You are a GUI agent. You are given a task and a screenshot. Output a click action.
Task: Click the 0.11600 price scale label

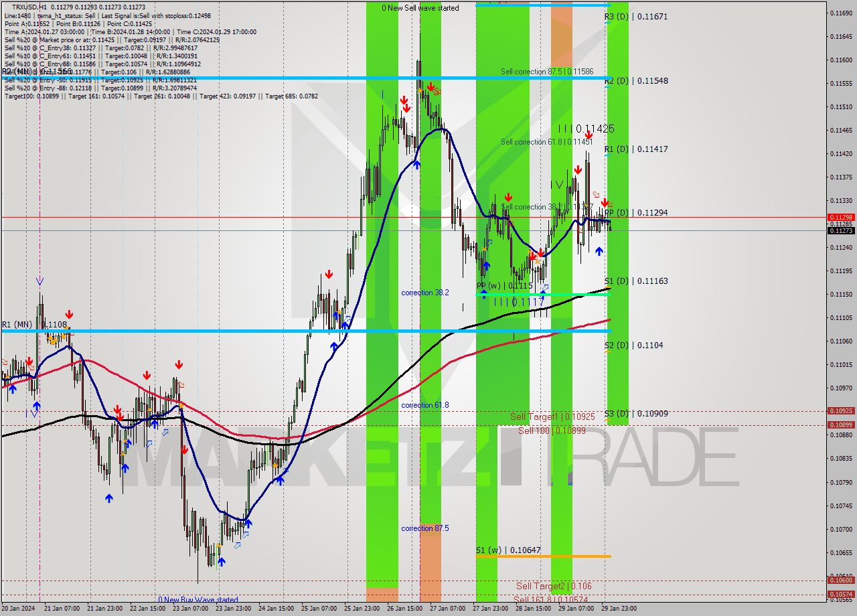(841, 60)
